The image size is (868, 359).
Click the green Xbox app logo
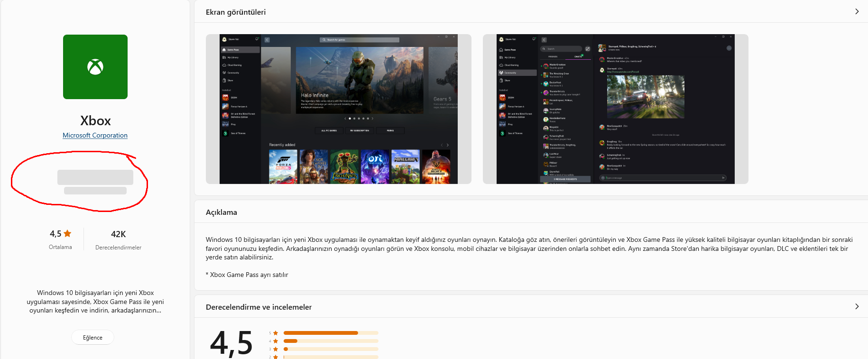tap(95, 67)
